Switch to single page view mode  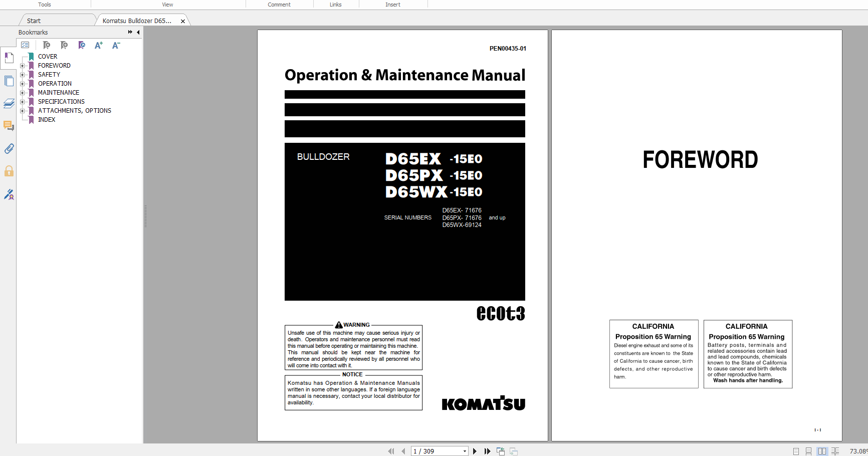(x=796, y=451)
